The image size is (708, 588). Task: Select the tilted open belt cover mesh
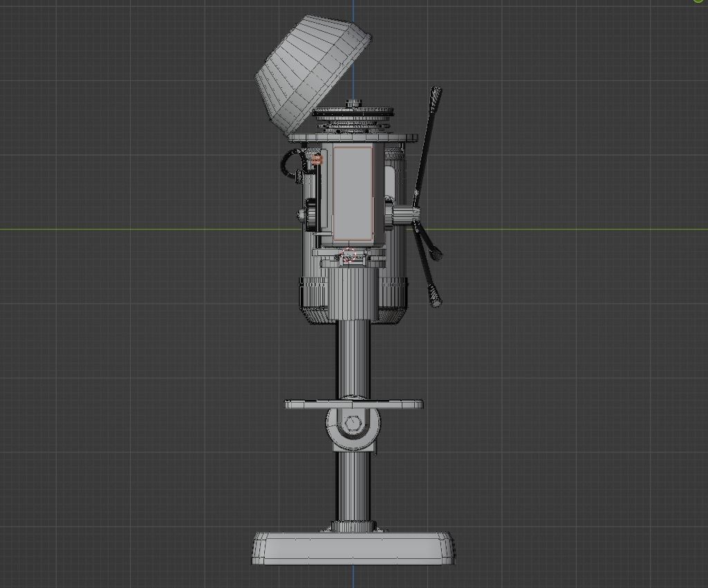(313, 75)
